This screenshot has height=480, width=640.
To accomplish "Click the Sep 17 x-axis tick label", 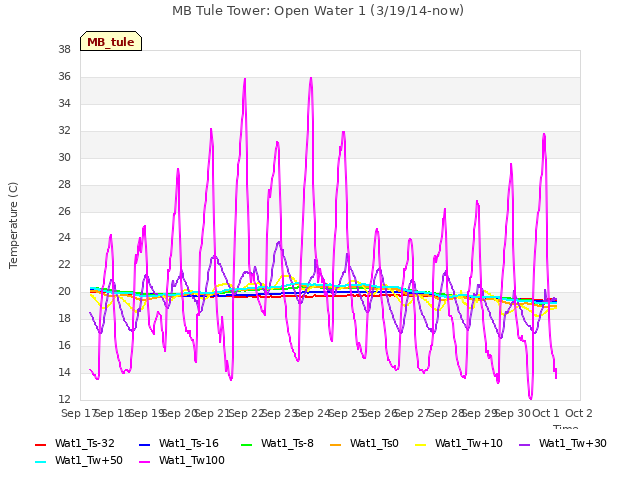I will click(79, 413).
